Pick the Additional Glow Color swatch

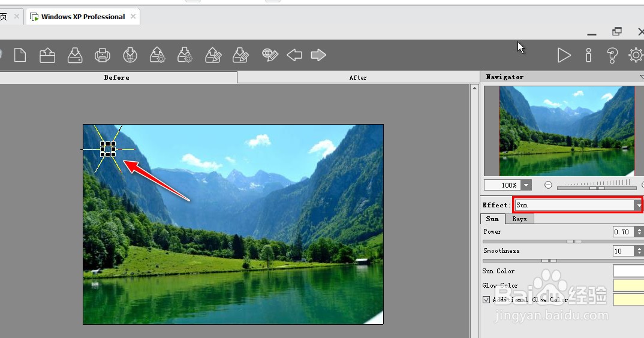click(628, 300)
